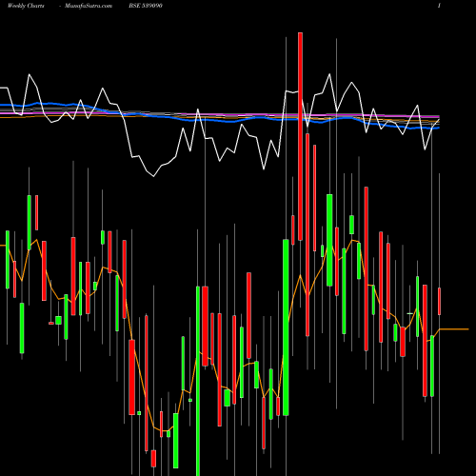Click the 'MunafaSutra.com' label
476x476 pixels.
point(89,6)
